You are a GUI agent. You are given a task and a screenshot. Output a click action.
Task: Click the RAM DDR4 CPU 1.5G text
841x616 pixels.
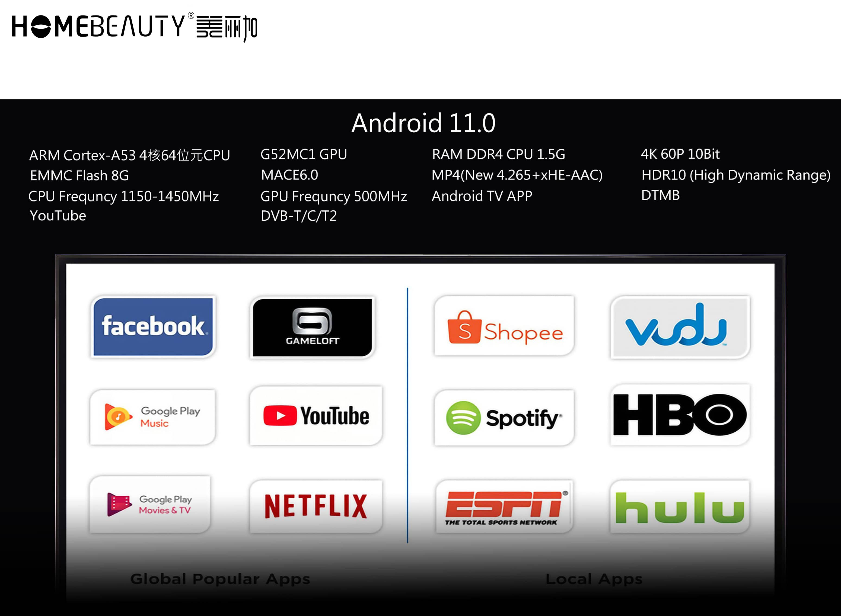[498, 154]
